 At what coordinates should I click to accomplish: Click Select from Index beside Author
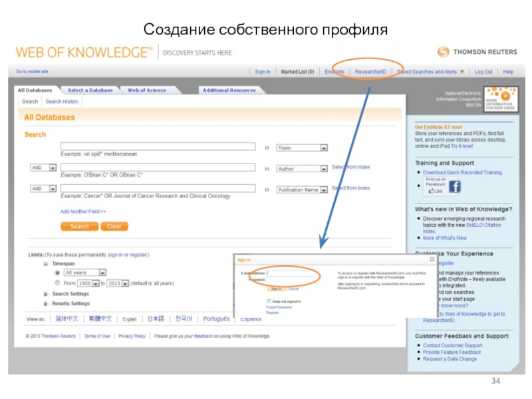pos(351,167)
